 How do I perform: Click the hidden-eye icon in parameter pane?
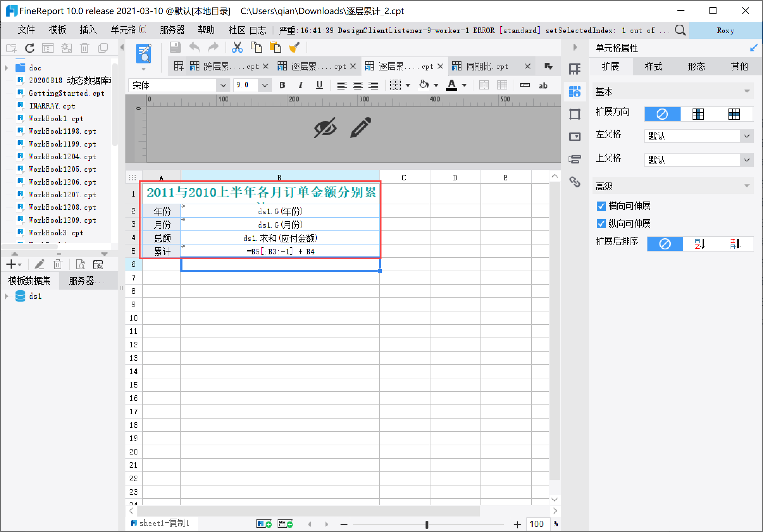tap(325, 127)
